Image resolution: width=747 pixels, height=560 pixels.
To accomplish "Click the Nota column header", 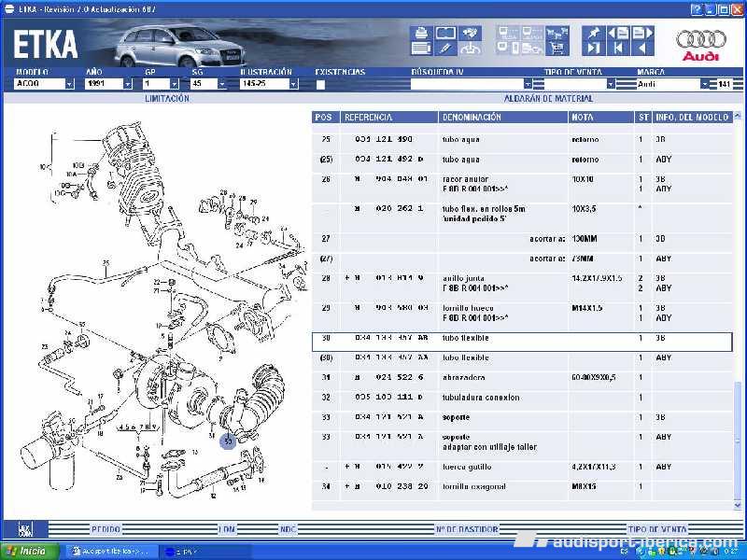I will (600, 118).
